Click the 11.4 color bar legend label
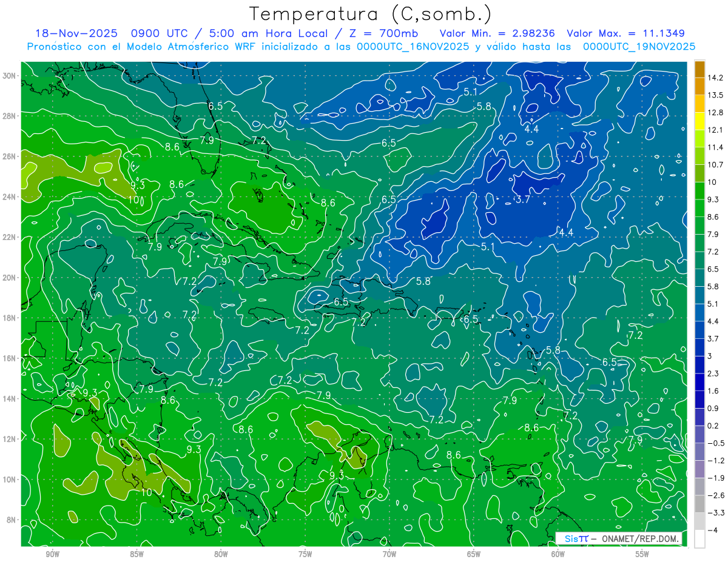 pyautogui.click(x=716, y=147)
